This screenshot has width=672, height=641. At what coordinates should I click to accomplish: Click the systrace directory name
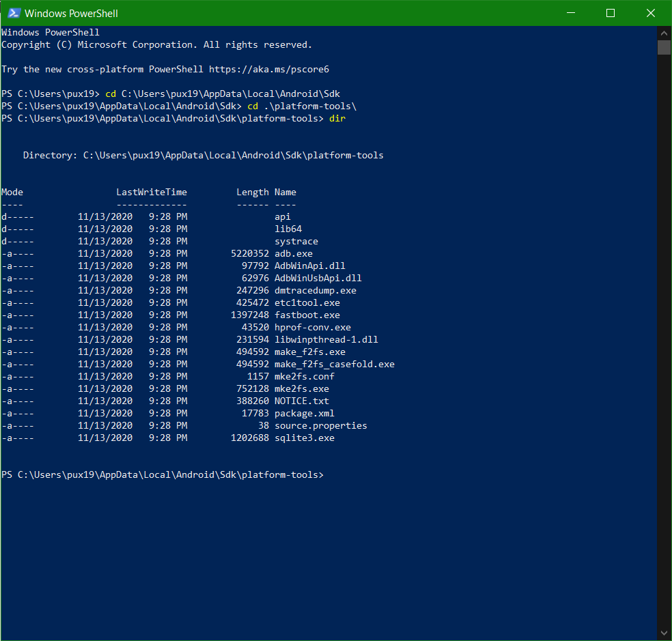[x=296, y=242]
